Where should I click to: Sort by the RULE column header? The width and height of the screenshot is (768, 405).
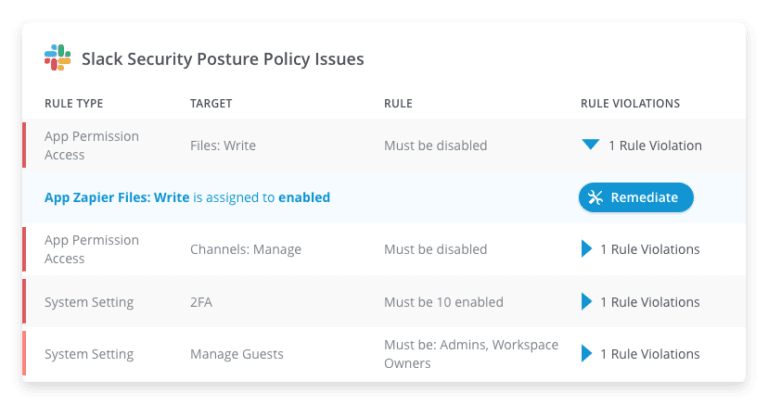[398, 103]
